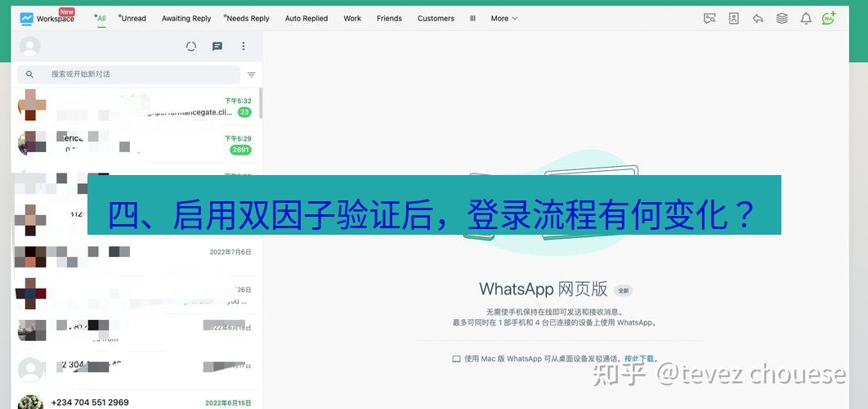Click the 下午5:29 chat timestamp

point(238,138)
